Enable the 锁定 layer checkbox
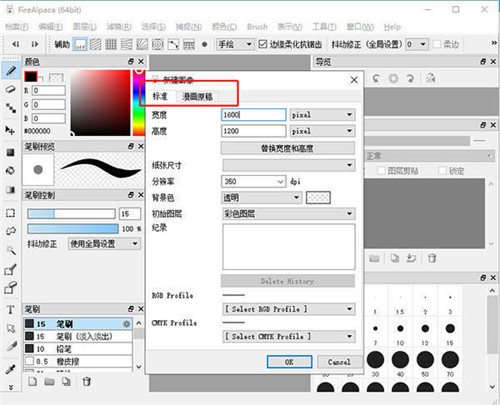The height and width of the screenshot is (405, 500). tap(442, 171)
